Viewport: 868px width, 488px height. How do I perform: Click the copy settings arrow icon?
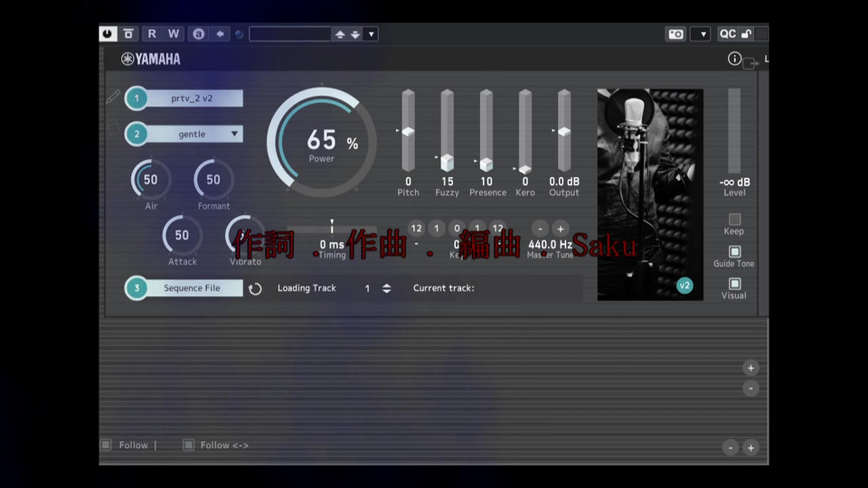tap(221, 34)
